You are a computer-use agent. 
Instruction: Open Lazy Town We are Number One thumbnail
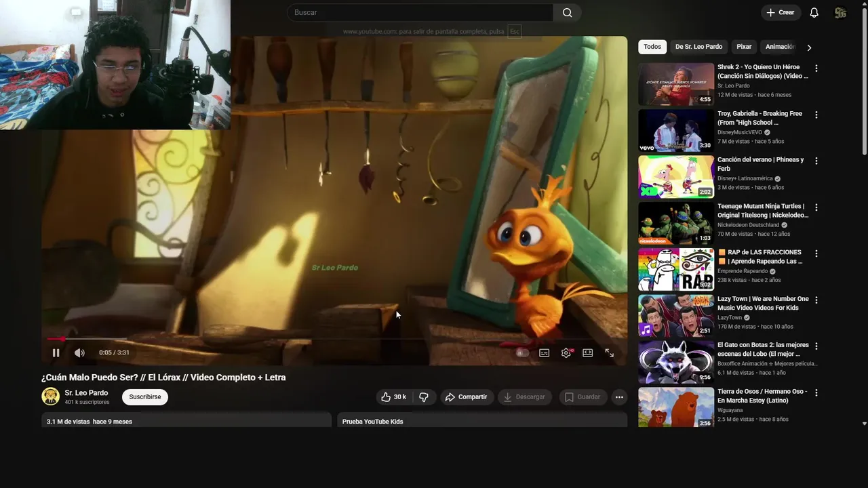676,316
